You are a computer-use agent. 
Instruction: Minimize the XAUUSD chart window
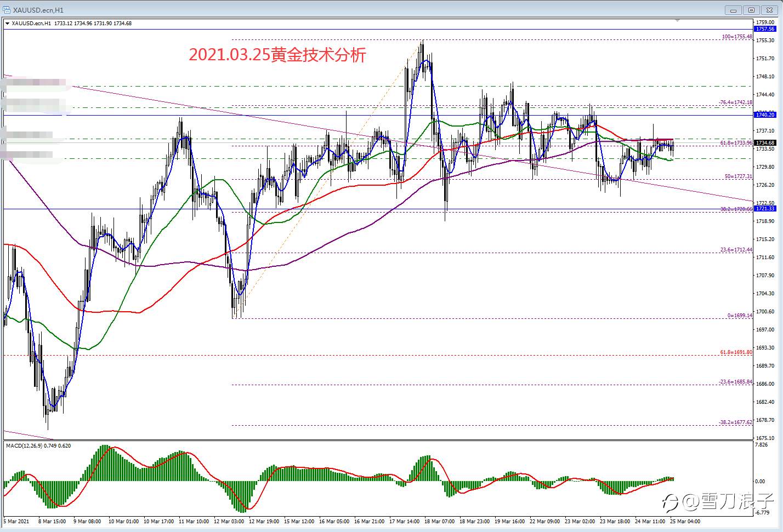click(x=733, y=10)
